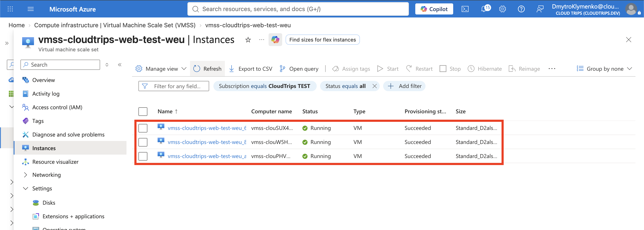Open the Manage view dropdown
Viewport: 644px width, 230px height.
tap(161, 69)
